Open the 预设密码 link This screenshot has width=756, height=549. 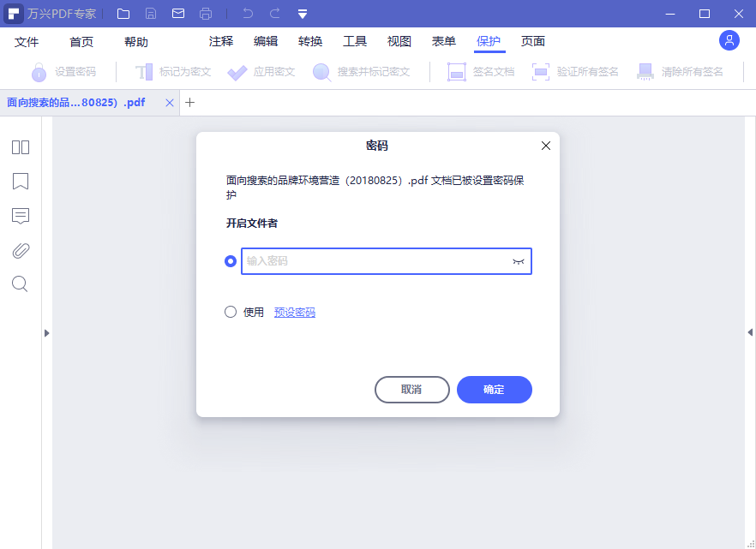click(295, 311)
